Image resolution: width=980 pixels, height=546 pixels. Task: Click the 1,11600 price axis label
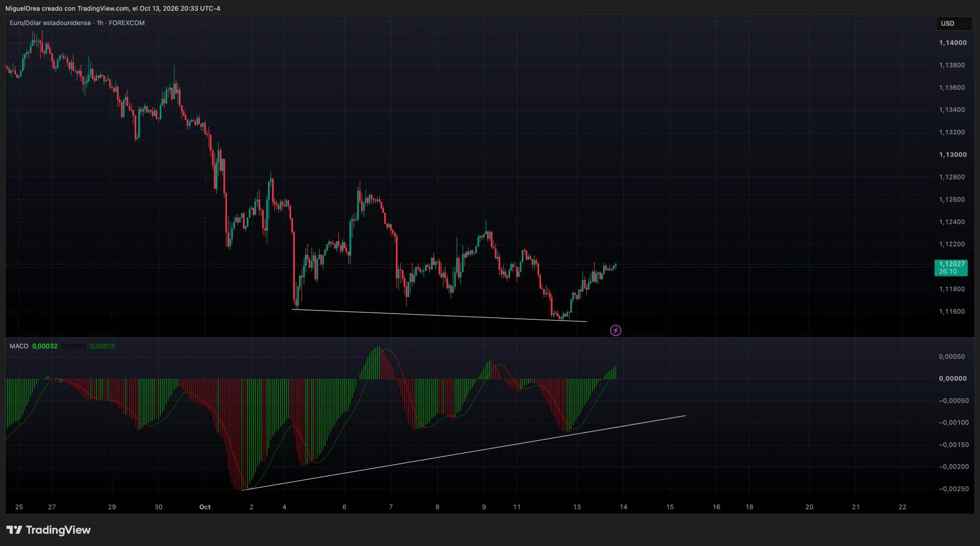click(952, 311)
